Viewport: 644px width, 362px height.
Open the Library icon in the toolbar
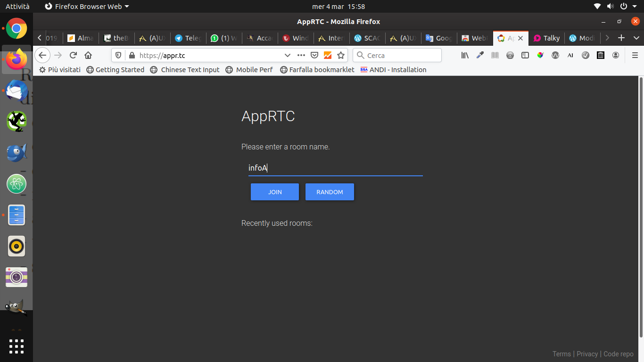(465, 55)
